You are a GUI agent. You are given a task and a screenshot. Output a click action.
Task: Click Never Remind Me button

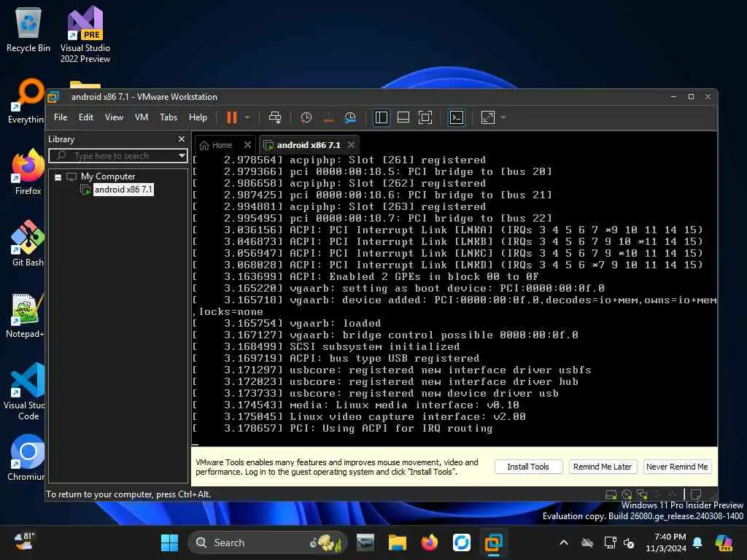677,467
